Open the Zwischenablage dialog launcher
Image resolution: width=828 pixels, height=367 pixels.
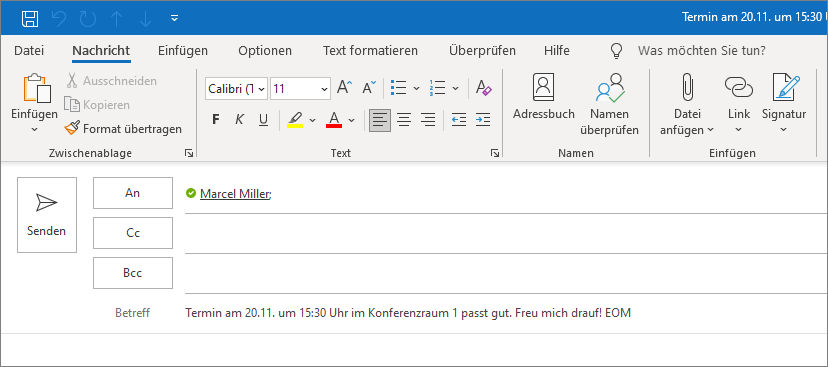click(189, 153)
